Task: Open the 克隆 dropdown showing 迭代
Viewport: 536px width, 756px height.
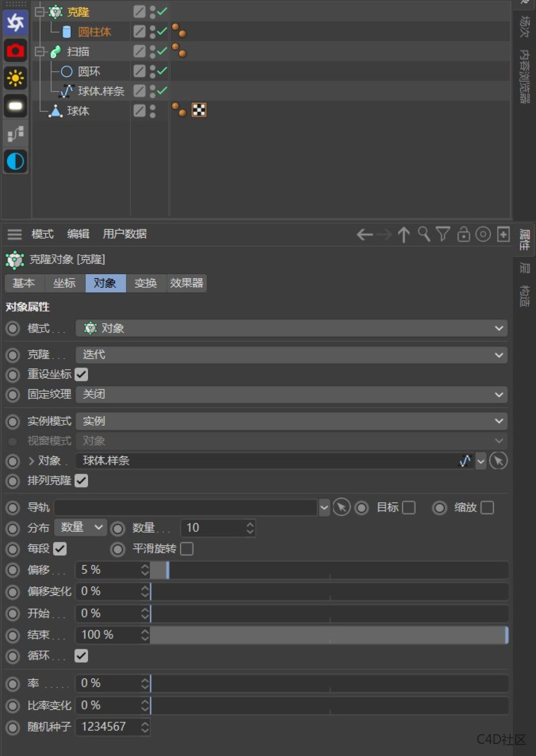Action: 291,355
